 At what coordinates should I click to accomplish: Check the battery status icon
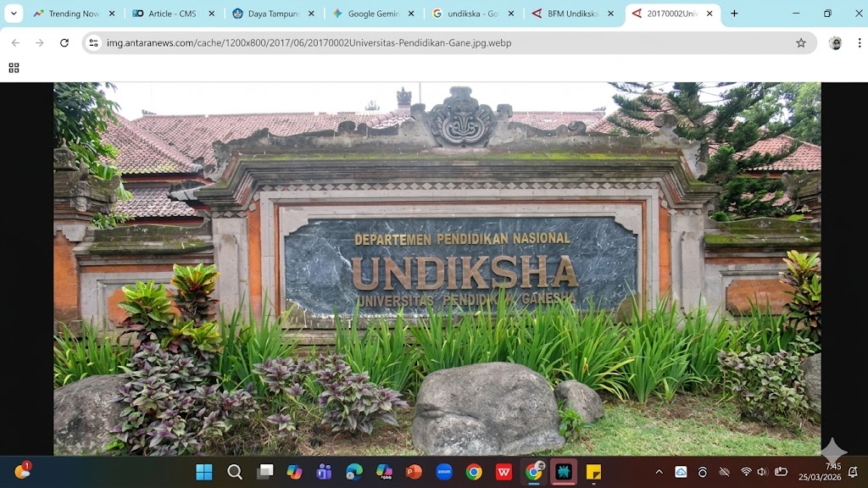pos(781,472)
